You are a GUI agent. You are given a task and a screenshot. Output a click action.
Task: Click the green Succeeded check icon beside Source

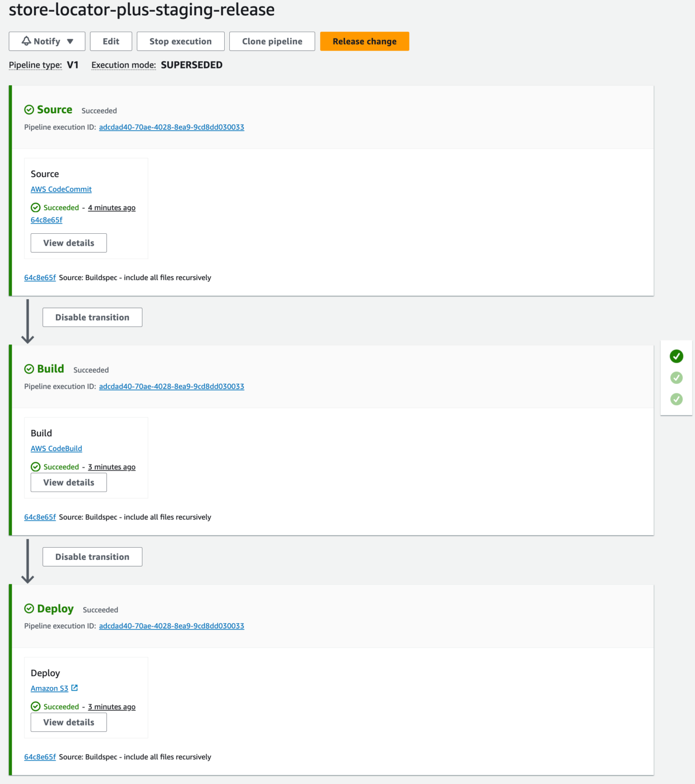pyautogui.click(x=29, y=109)
